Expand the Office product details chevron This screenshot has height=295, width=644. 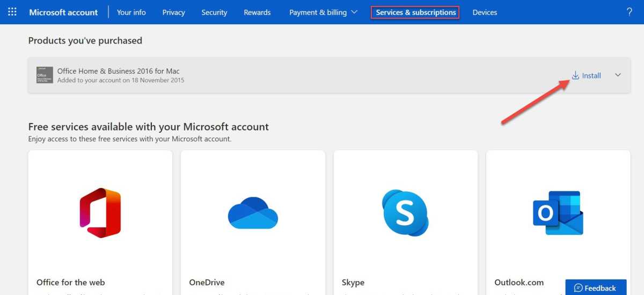(618, 75)
